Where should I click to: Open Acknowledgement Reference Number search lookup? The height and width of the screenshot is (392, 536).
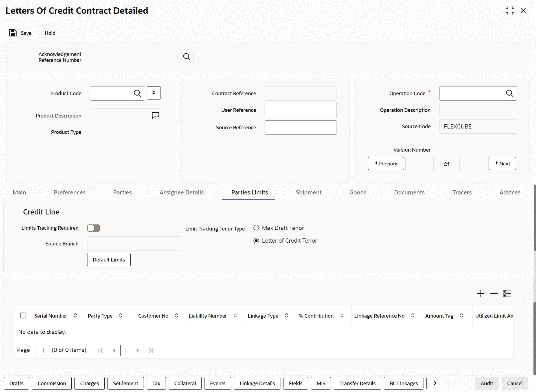click(186, 57)
